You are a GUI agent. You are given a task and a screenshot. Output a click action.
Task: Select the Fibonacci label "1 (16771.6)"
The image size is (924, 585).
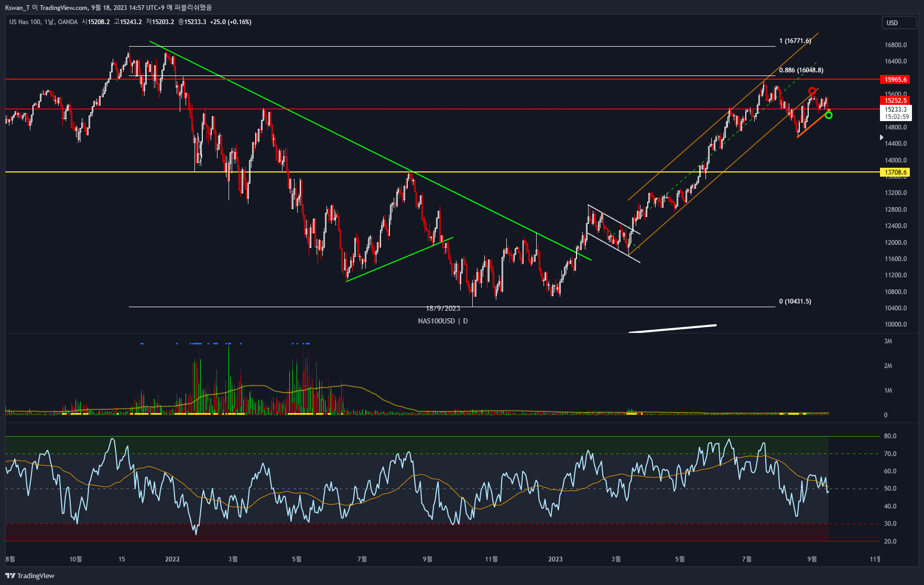(x=795, y=41)
